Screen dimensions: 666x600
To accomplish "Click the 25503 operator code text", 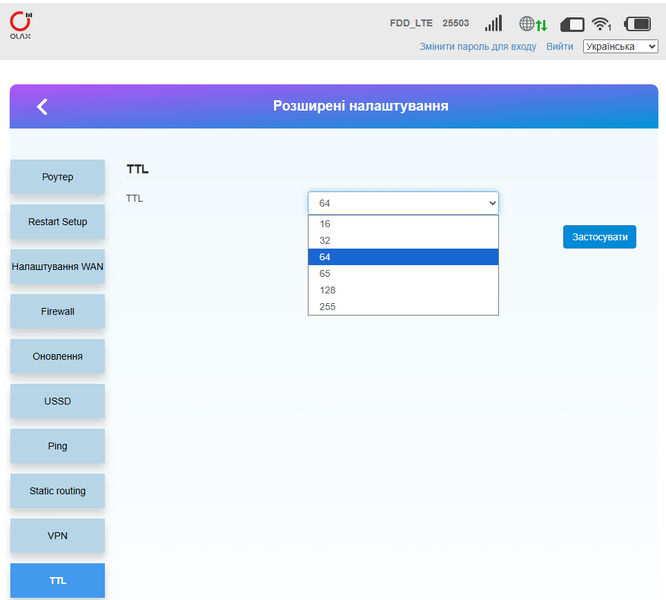I will (x=456, y=23).
